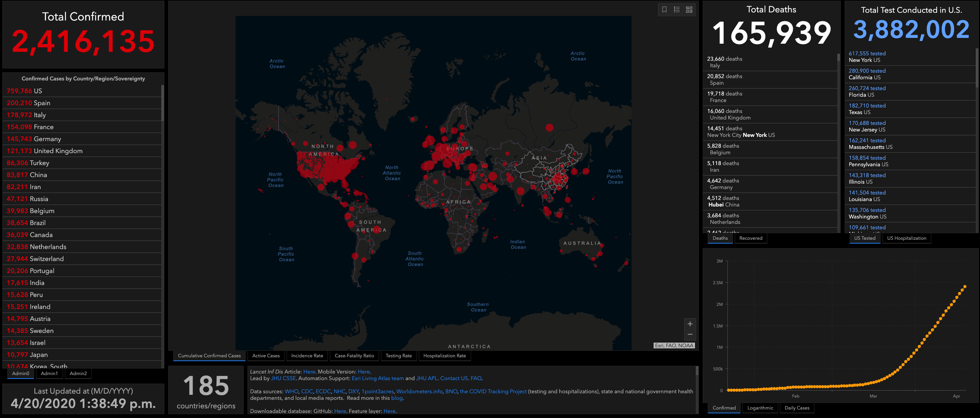Open the FAQ link
This screenshot has width=980, height=418.
pyautogui.click(x=476, y=379)
